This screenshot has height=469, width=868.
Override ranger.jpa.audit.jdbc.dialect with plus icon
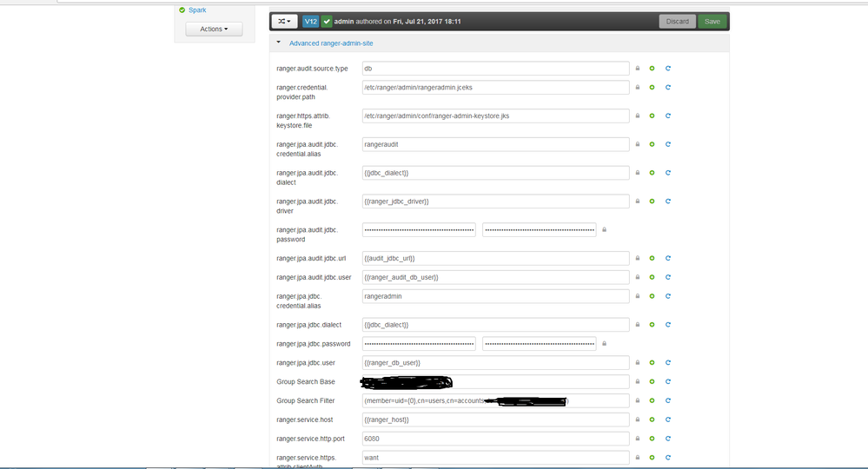tap(653, 173)
